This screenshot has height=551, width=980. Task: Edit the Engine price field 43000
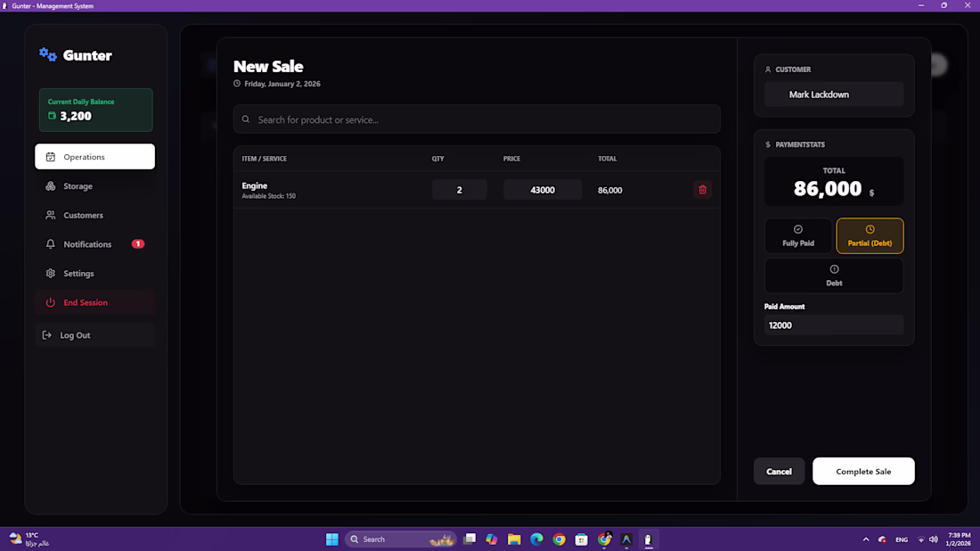543,190
